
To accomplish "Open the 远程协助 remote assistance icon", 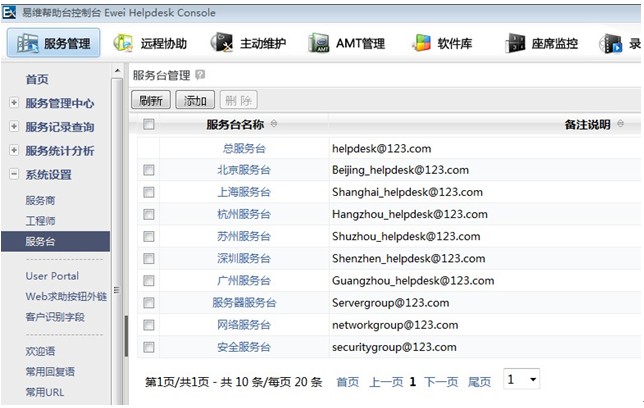I will tap(150, 44).
